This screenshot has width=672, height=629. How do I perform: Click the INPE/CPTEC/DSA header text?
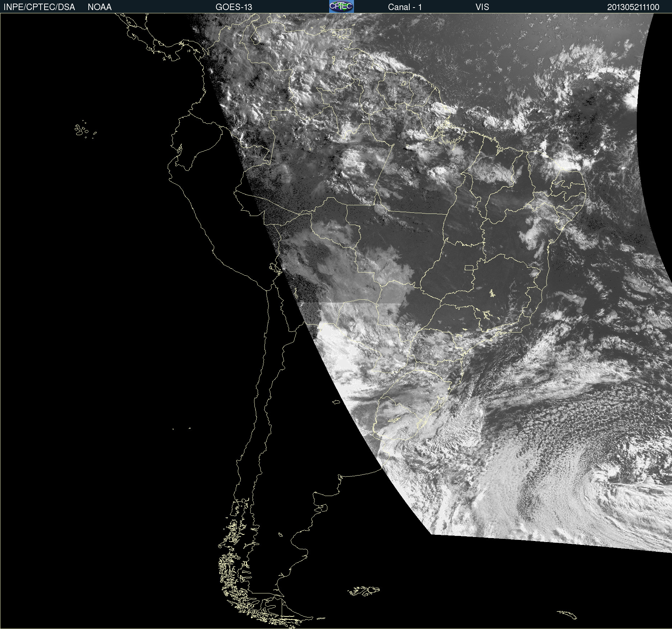[x=39, y=7]
